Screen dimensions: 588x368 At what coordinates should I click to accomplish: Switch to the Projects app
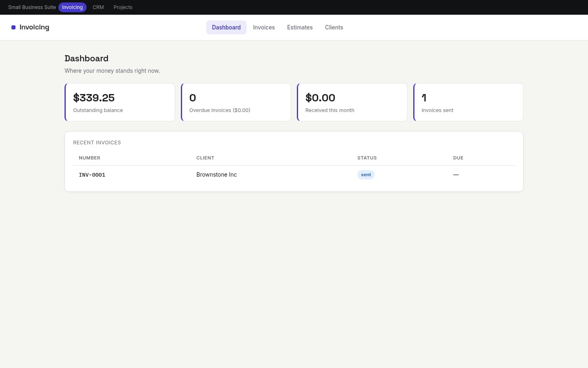[123, 7]
